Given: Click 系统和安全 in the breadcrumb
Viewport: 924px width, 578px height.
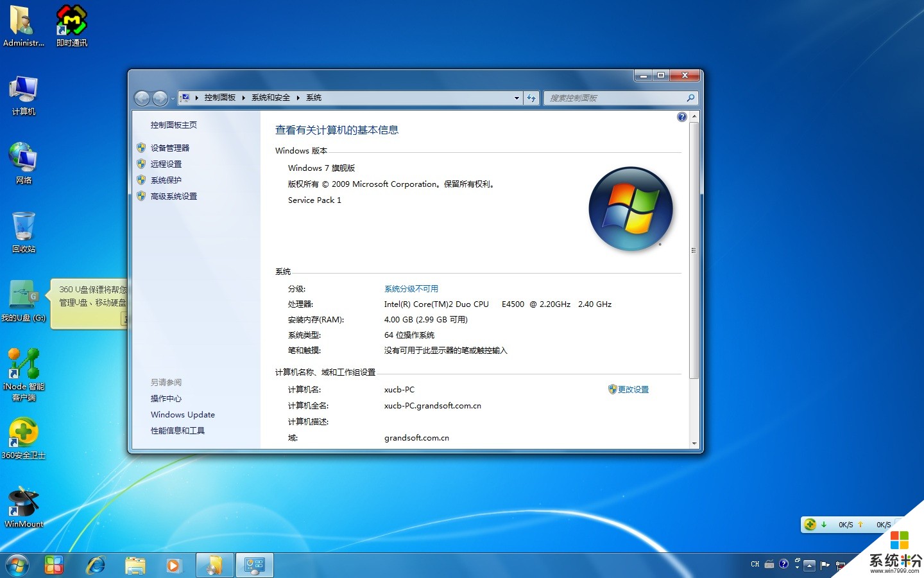Looking at the screenshot, I should 271,98.
